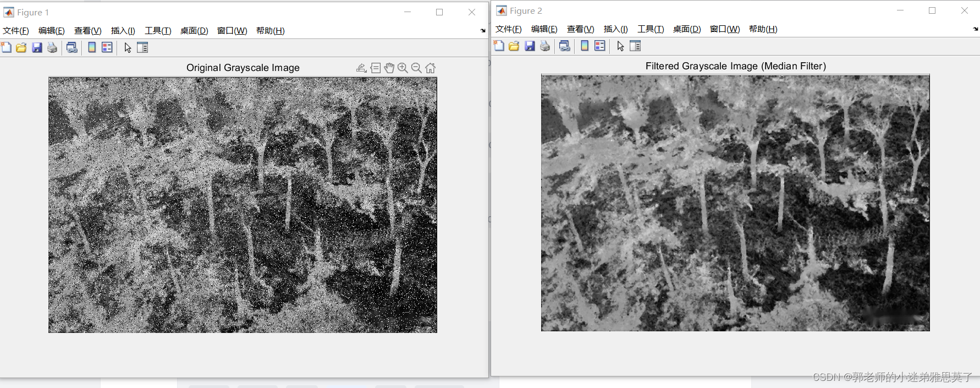Open 查看(V) menu in Figure 1
The image size is (980, 388).
(88, 31)
